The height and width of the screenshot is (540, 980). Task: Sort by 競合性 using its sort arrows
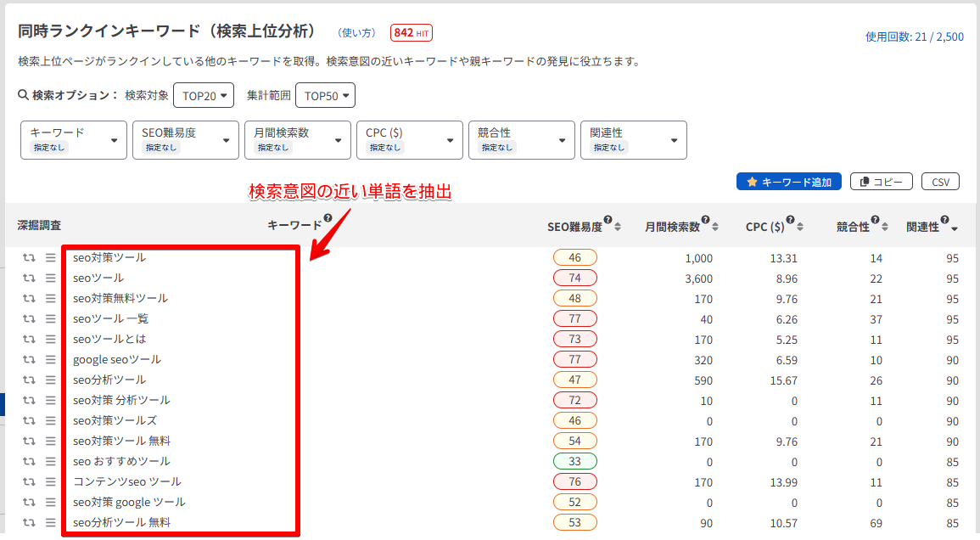[883, 227]
